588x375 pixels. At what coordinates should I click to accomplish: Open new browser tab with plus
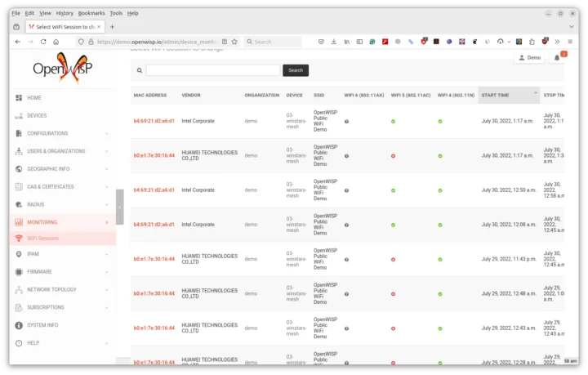pyautogui.click(x=112, y=27)
